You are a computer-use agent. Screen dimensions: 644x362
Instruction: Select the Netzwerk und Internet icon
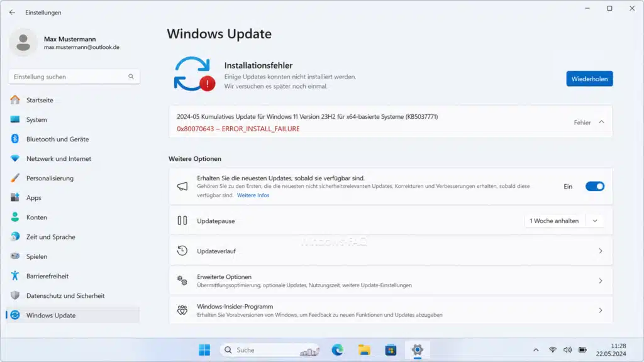click(x=15, y=158)
